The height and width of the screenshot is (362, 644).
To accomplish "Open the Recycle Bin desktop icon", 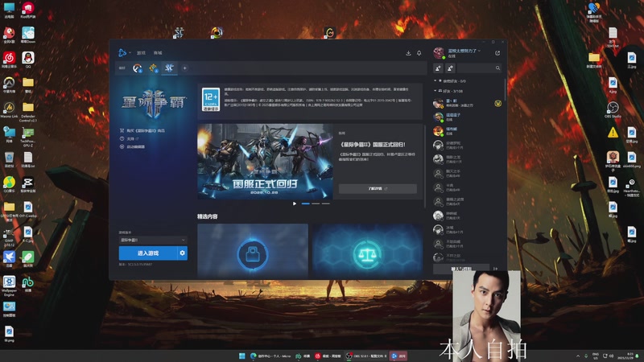I will (9, 159).
